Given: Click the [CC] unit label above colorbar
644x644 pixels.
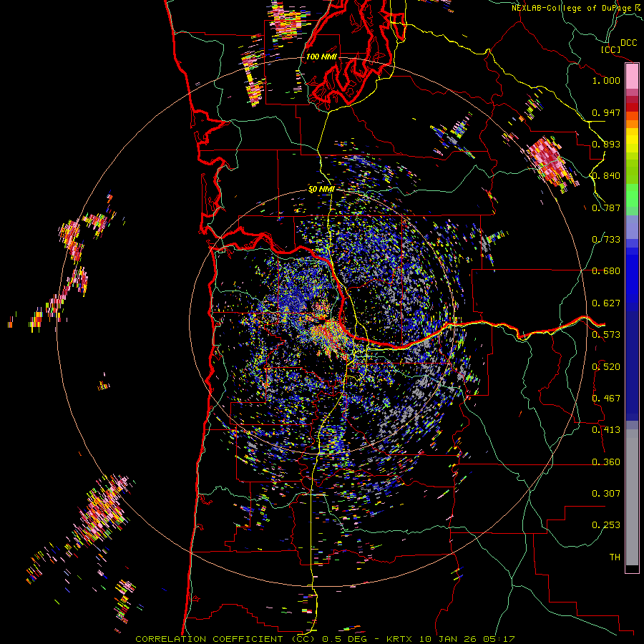Looking at the screenshot, I should [610, 49].
